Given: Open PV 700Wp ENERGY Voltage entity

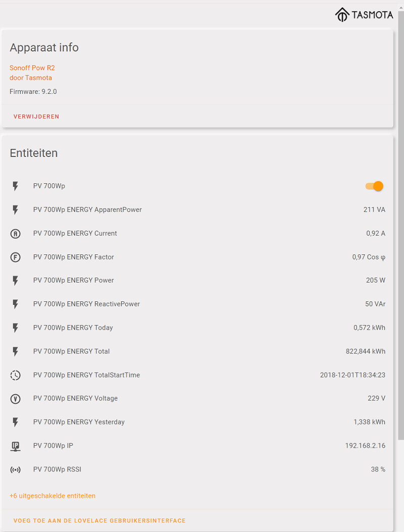Looking at the screenshot, I should 75,398.
